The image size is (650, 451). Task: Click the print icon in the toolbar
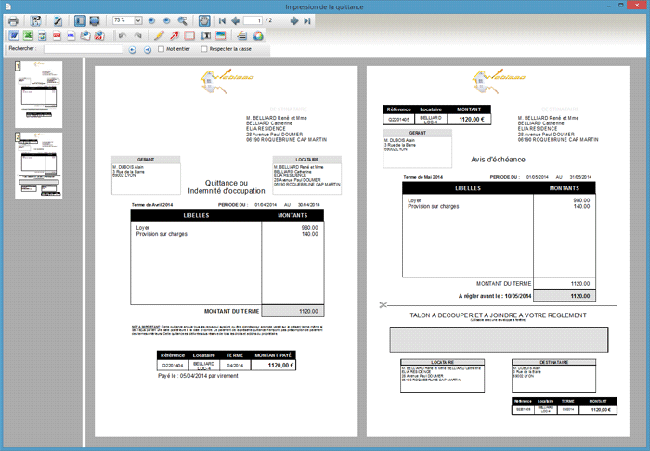click(13, 20)
